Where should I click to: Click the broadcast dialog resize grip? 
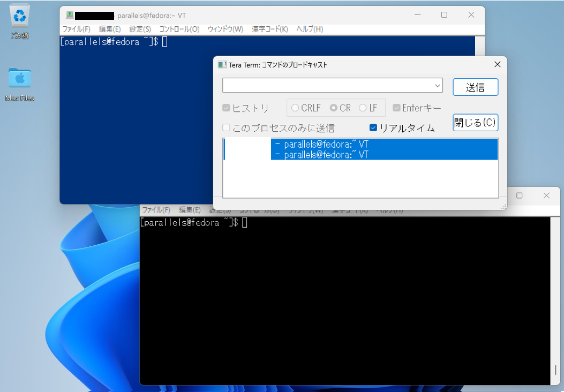click(503, 206)
